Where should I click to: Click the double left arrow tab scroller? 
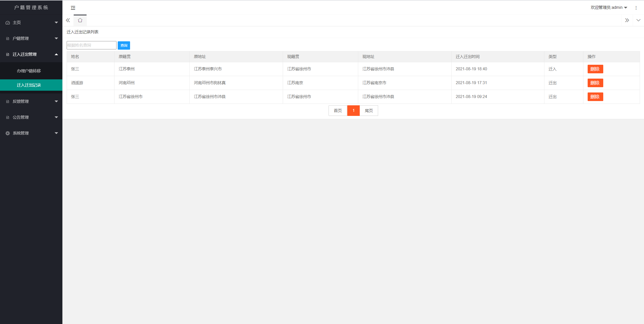(x=68, y=20)
